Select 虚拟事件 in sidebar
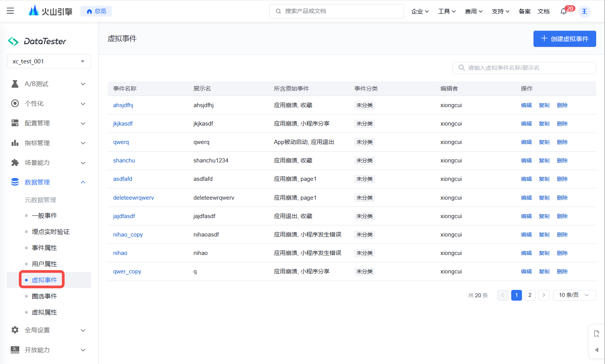This screenshot has height=364, width=605. [44, 280]
